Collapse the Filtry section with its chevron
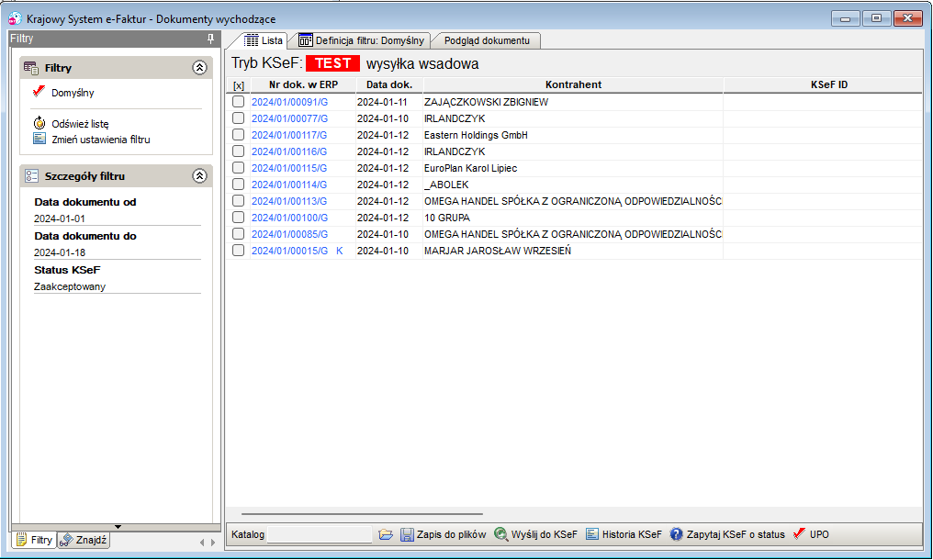The height and width of the screenshot is (560, 933). coord(200,68)
